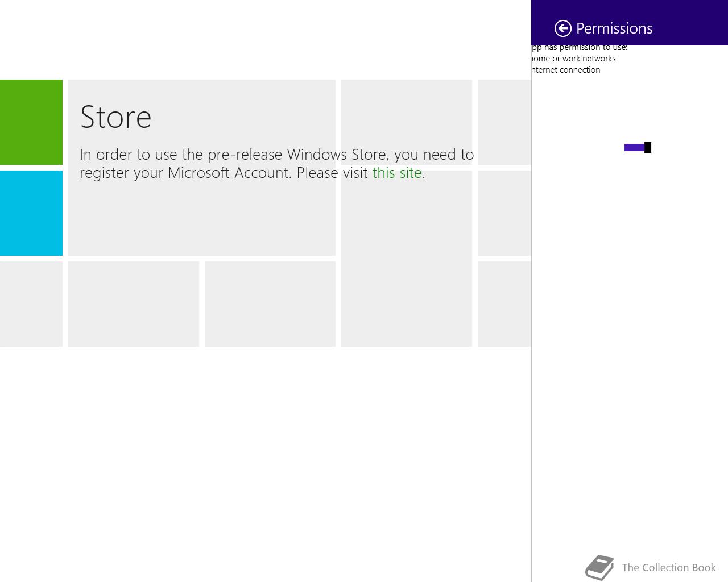Open the cyan blue tile
The image size is (728, 582).
31,213
